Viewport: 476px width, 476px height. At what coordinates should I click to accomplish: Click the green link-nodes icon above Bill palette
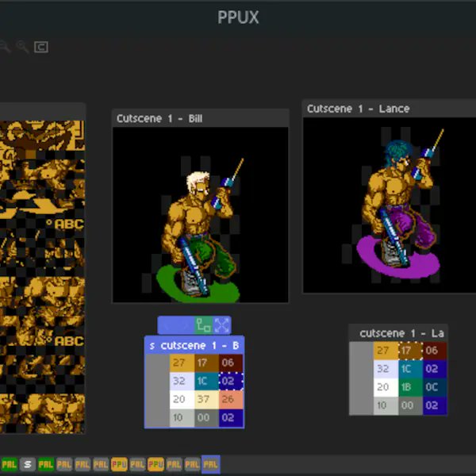[203, 325]
